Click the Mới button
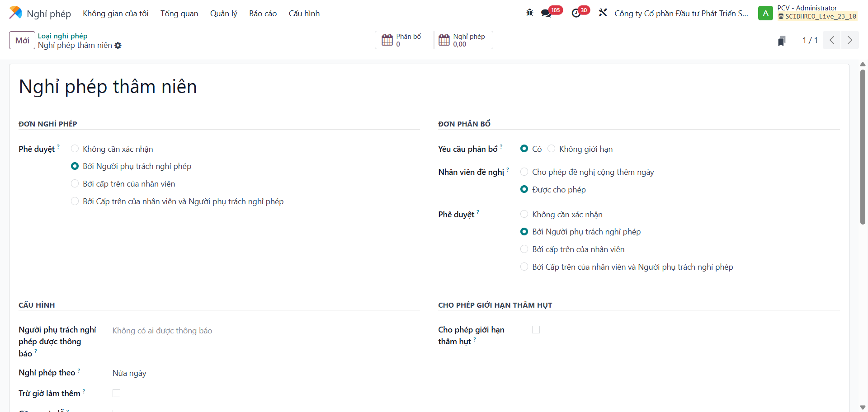Screen dimensions: 868x412 22,40
